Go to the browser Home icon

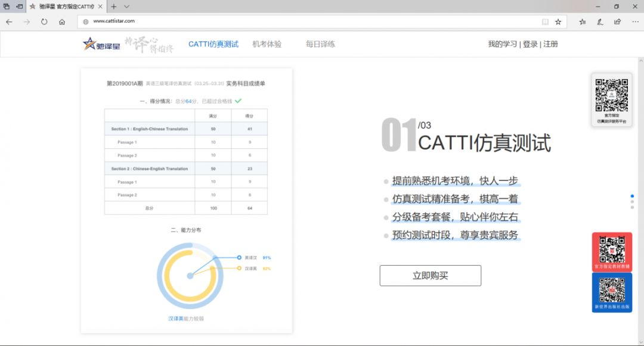click(x=62, y=21)
